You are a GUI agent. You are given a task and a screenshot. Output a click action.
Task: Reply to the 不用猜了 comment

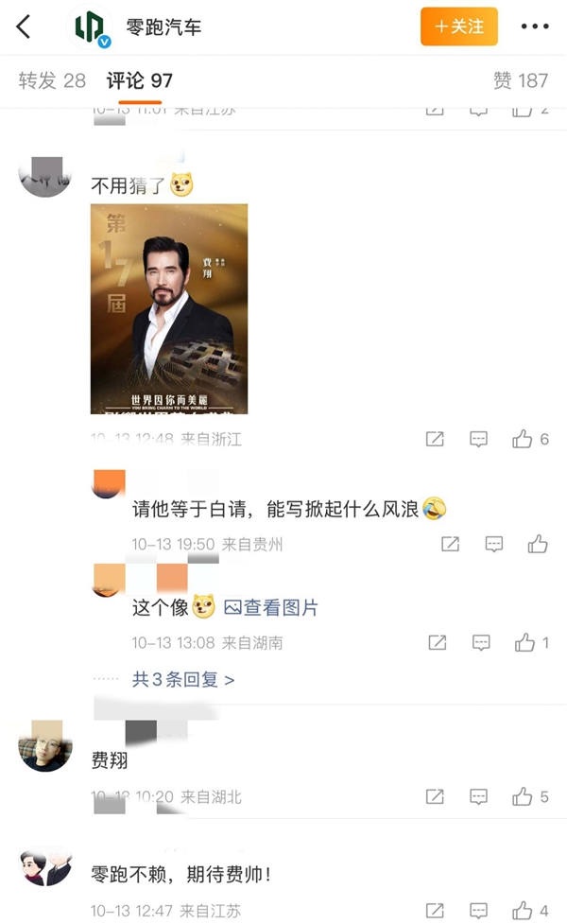(479, 439)
